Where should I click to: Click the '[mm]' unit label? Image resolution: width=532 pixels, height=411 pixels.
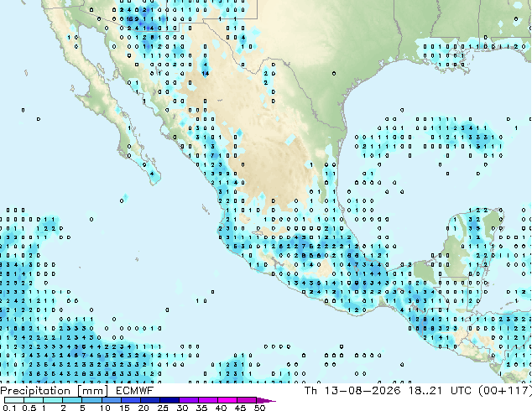(92, 391)
